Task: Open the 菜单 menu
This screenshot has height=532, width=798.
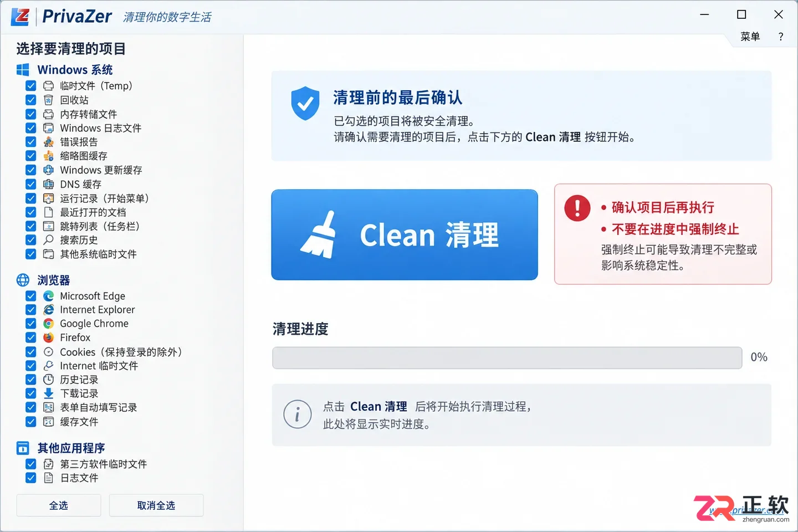Action: click(750, 37)
